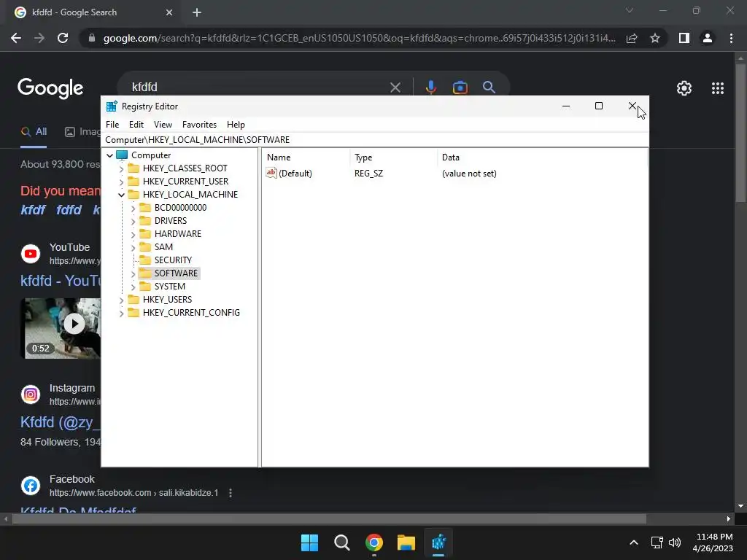
Task: Open Chrome side panel
Action: (x=684, y=38)
